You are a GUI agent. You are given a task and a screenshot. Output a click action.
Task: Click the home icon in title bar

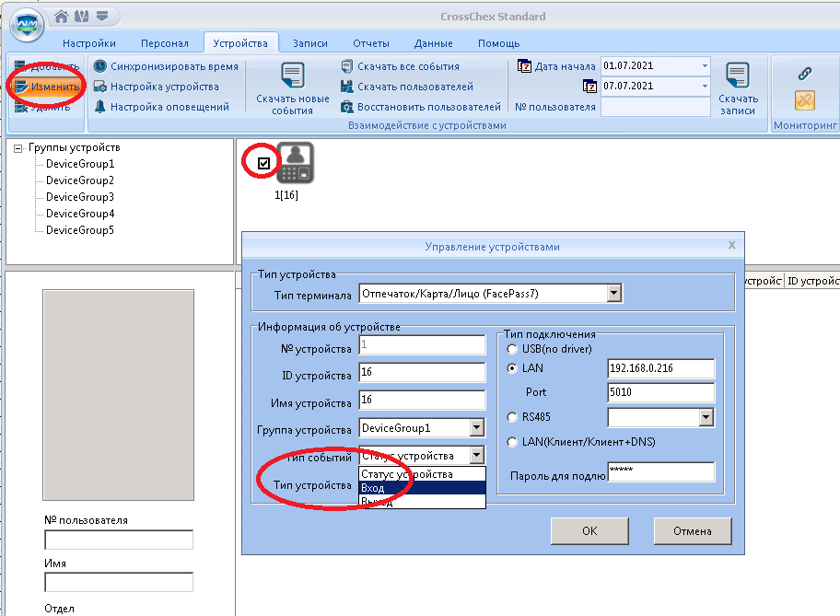(x=62, y=17)
